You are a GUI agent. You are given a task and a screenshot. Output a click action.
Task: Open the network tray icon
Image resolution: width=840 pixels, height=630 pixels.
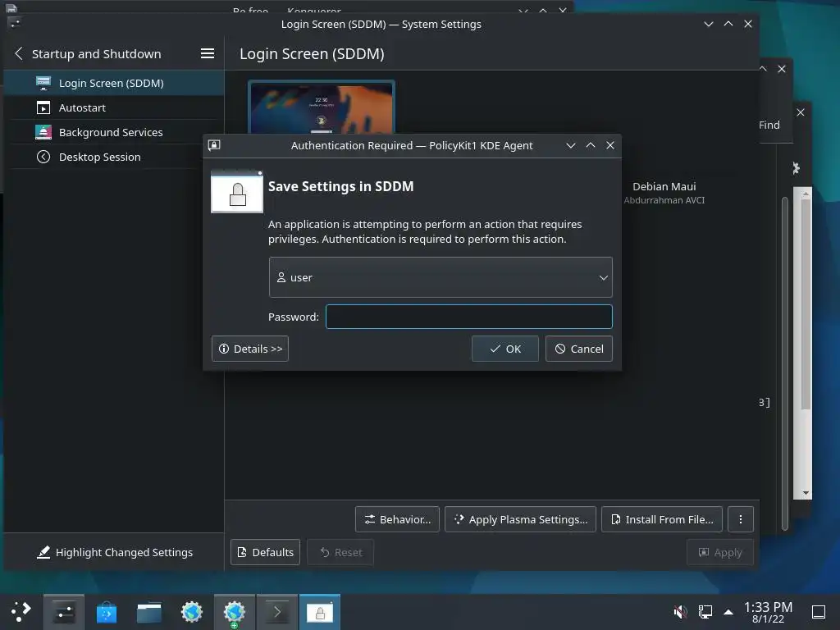click(x=705, y=611)
